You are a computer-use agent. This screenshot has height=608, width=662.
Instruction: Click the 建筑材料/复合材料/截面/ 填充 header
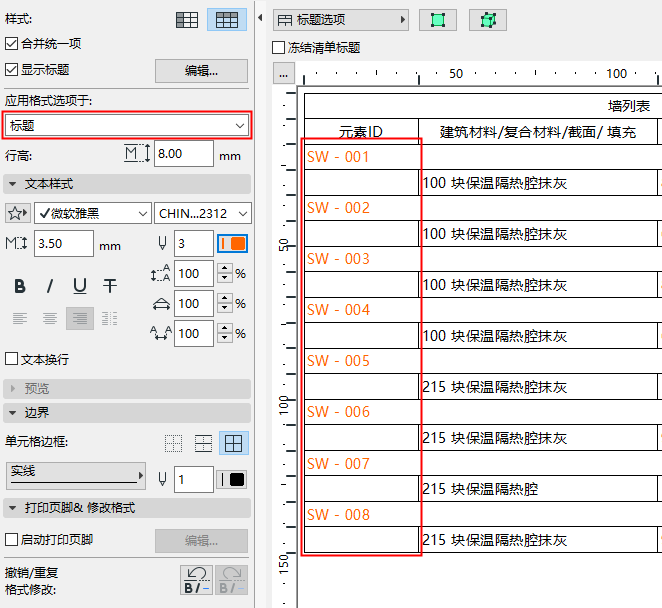[538, 132]
